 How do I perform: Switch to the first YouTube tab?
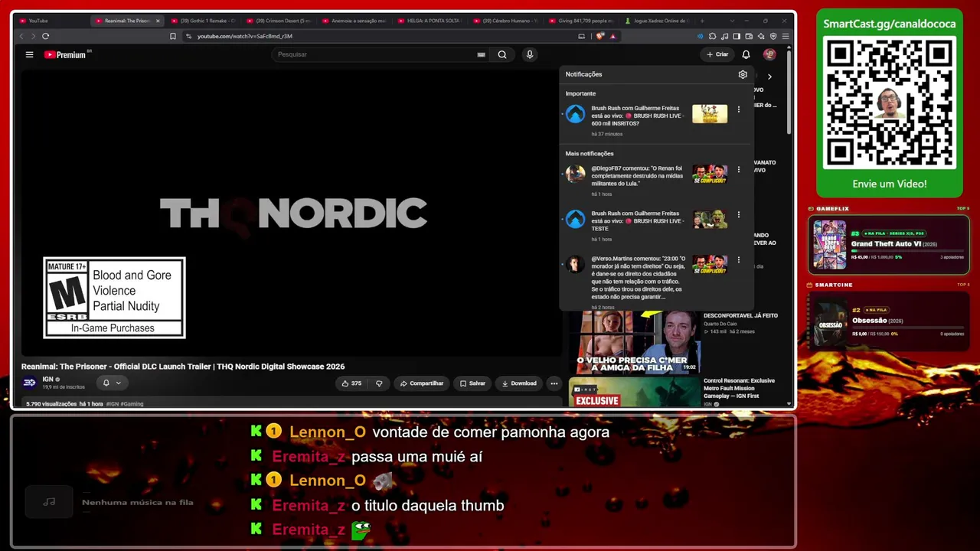[50, 21]
